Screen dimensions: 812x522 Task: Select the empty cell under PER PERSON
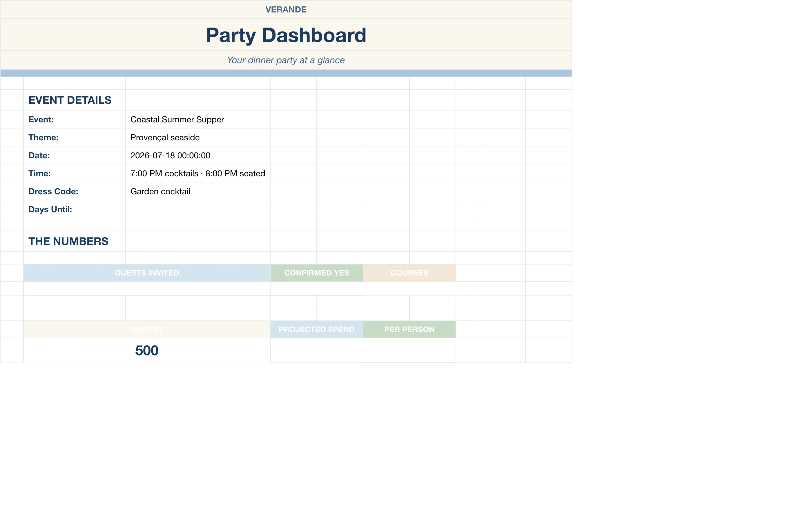point(409,350)
